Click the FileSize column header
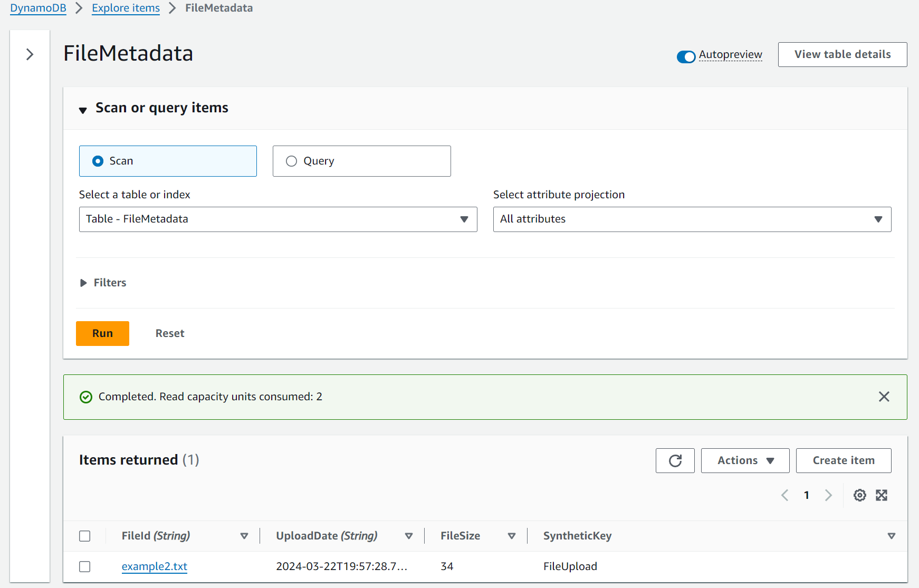The width and height of the screenshot is (919, 588). pyautogui.click(x=461, y=536)
